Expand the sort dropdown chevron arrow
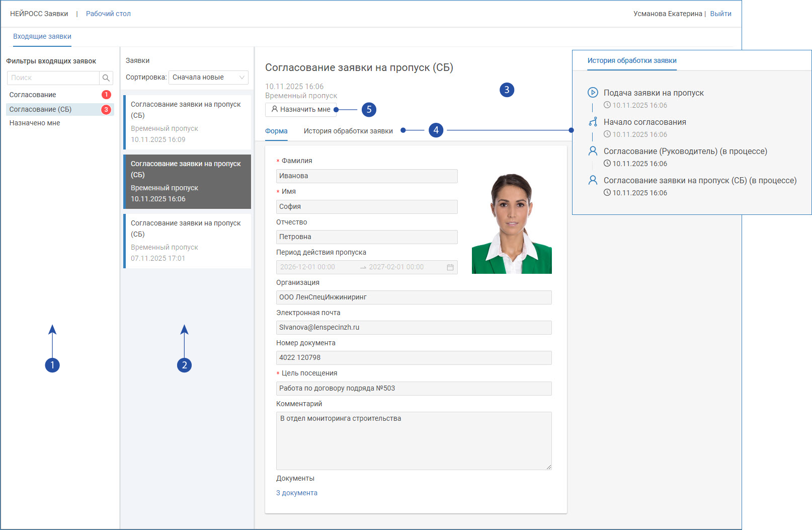This screenshot has height=530, width=812. click(242, 78)
